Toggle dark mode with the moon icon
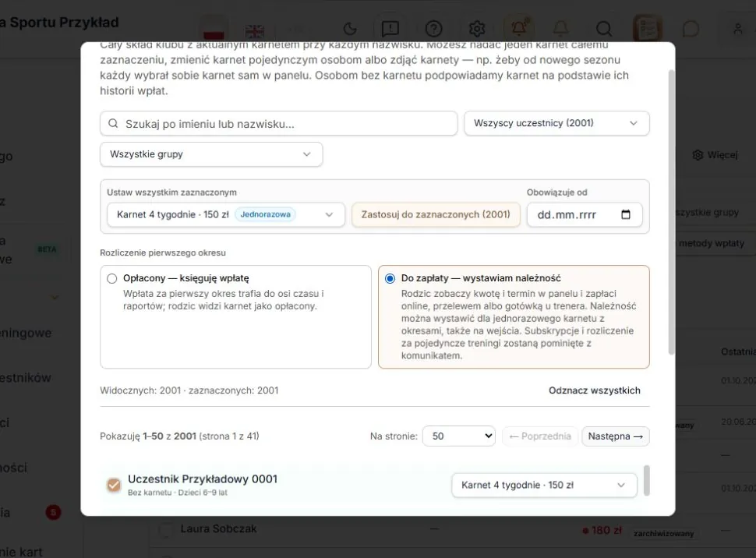 click(x=350, y=29)
